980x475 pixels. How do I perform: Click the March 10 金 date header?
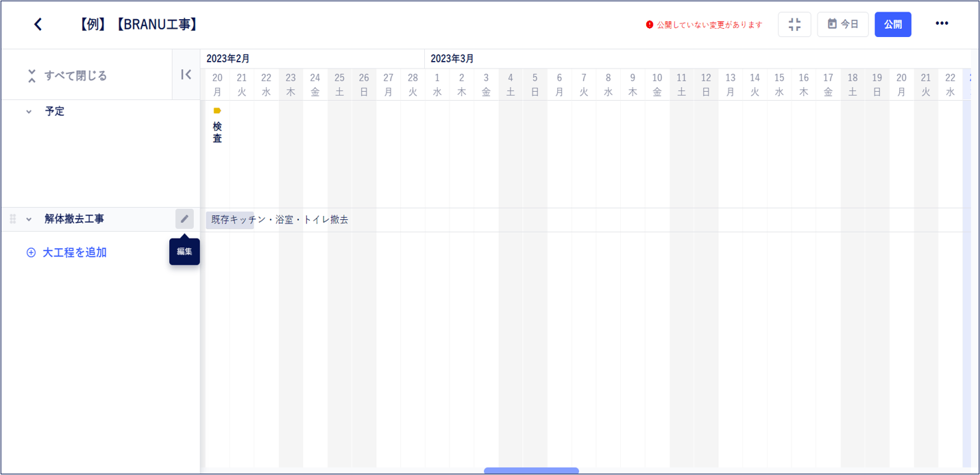pos(657,84)
